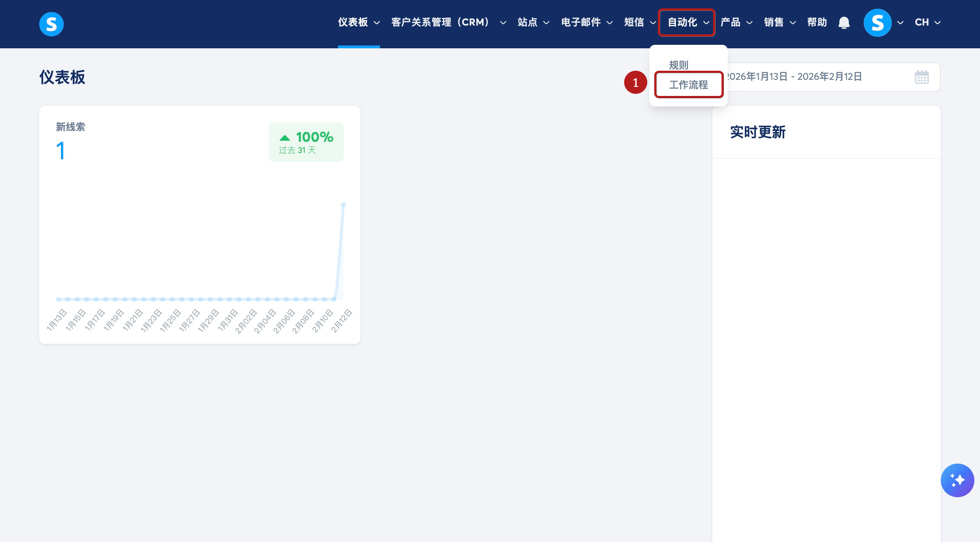Image resolution: width=980 pixels, height=542 pixels.
Task: Click the Systeme logo in top-left
Action: (x=51, y=24)
